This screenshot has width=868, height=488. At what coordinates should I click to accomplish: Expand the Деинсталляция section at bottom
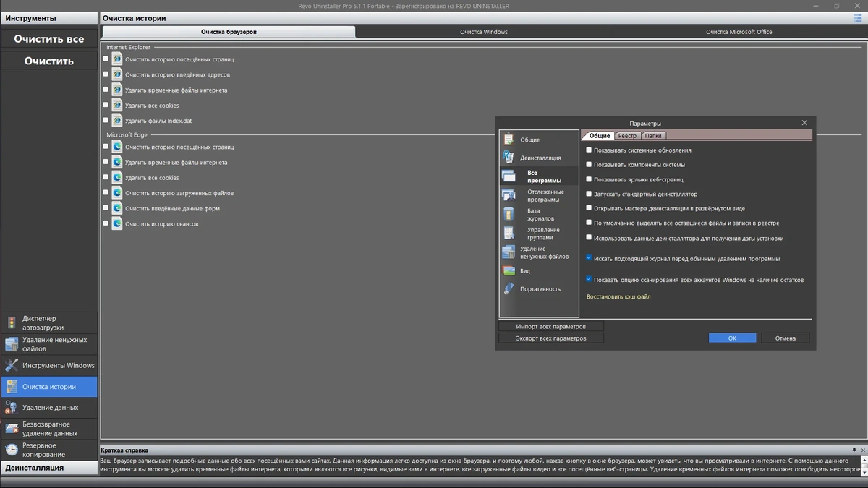pos(49,468)
